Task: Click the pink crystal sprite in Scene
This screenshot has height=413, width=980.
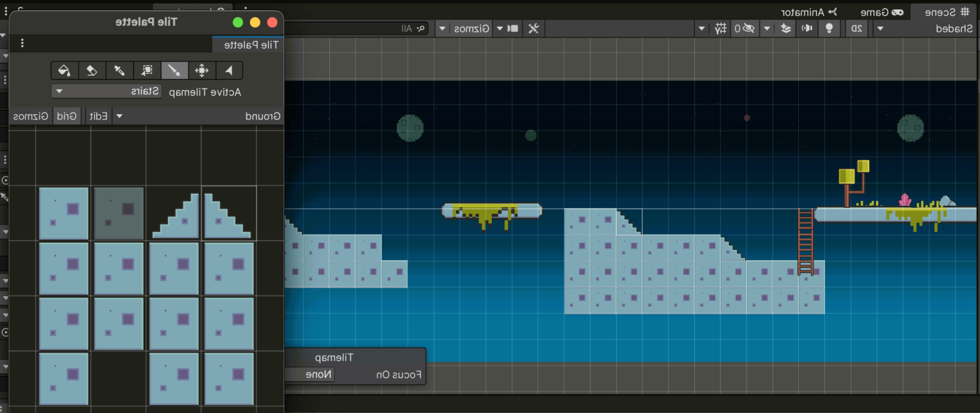Action: [x=905, y=199]
